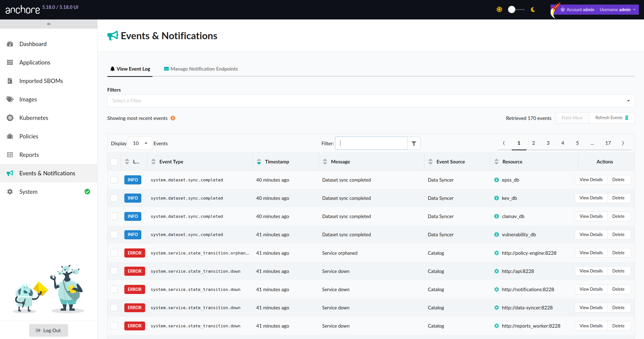This screenshot has width=644, height=339.
Task: Sort the table by Timestamp column arrows
Action: tap(259, 162)
